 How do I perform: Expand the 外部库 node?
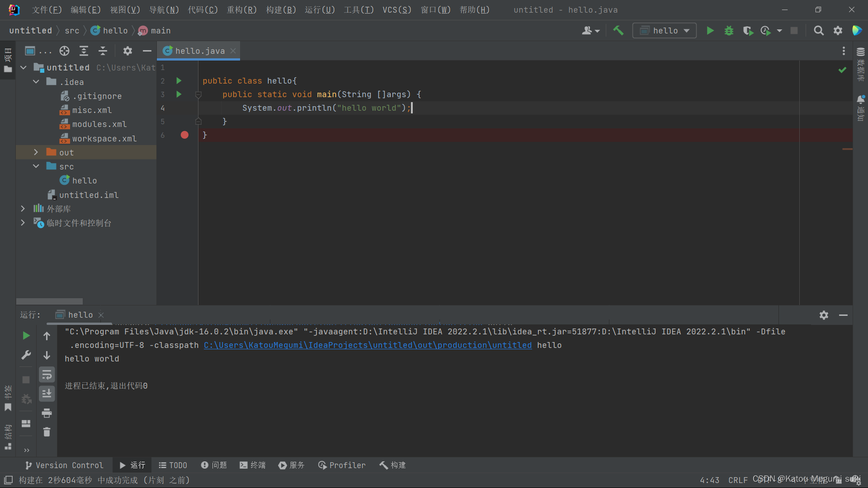pyautogui.click(x=23, y=208)
